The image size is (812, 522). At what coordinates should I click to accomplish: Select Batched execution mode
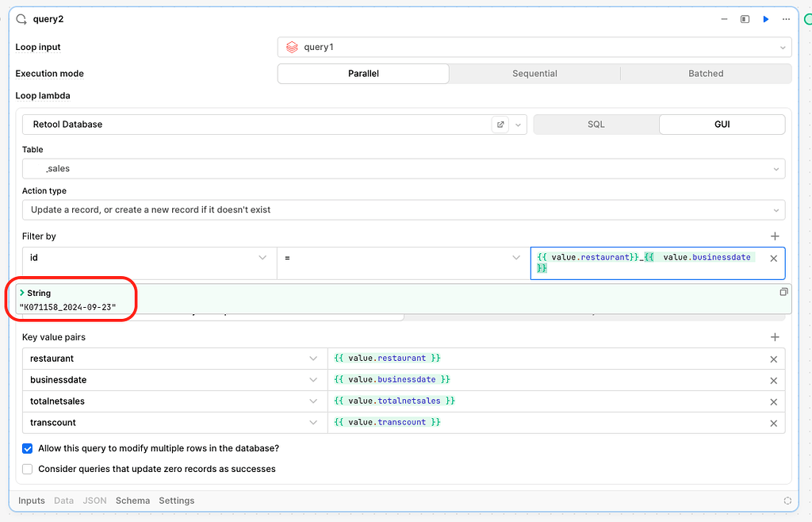tap(706, 74)
